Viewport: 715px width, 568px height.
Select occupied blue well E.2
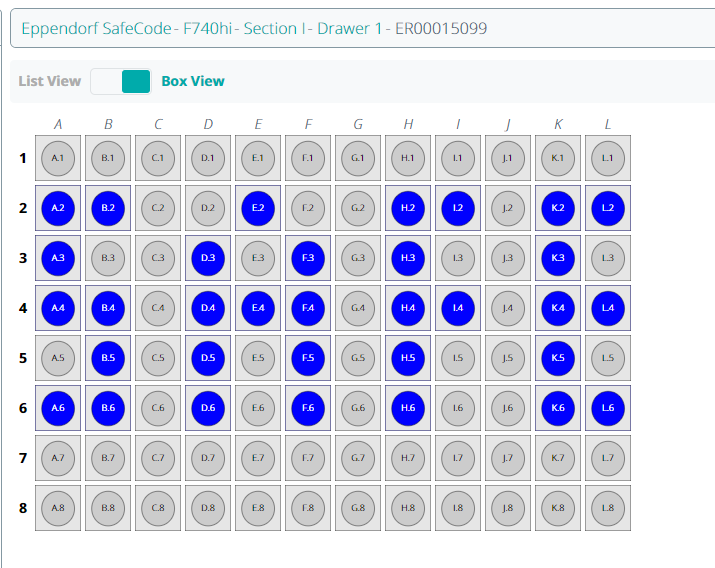[x=258, y=208]
